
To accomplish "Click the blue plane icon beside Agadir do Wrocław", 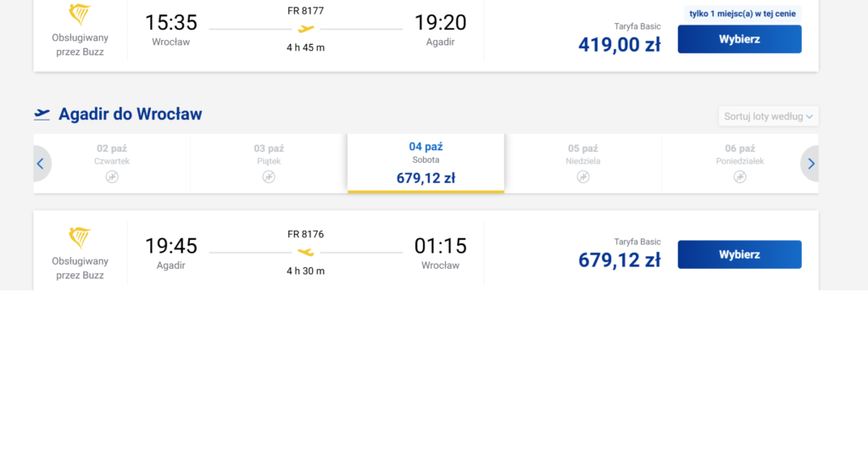I will (42, 114).
